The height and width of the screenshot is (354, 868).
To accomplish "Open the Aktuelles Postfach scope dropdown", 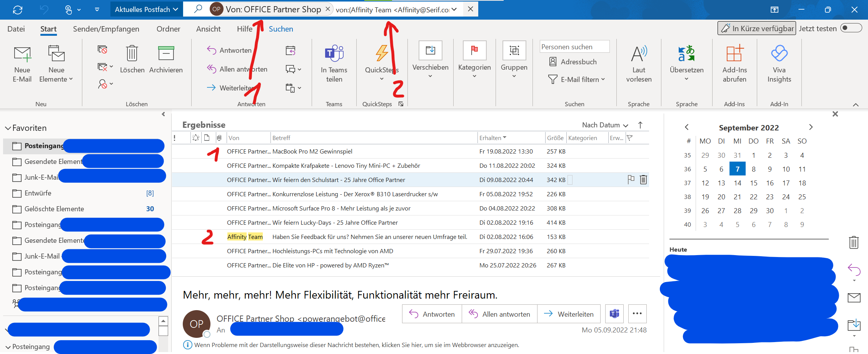I will 146,9.
